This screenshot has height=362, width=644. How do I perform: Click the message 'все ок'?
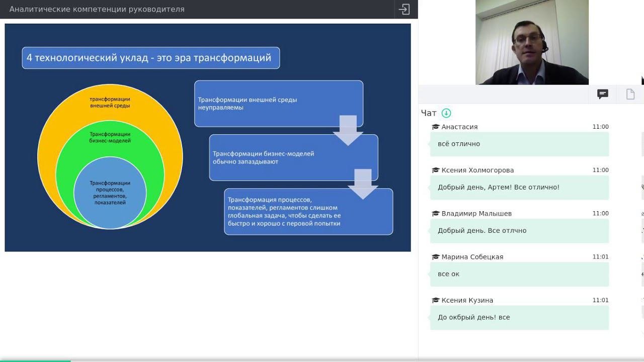pyautogui.click(x=519, y=274)
